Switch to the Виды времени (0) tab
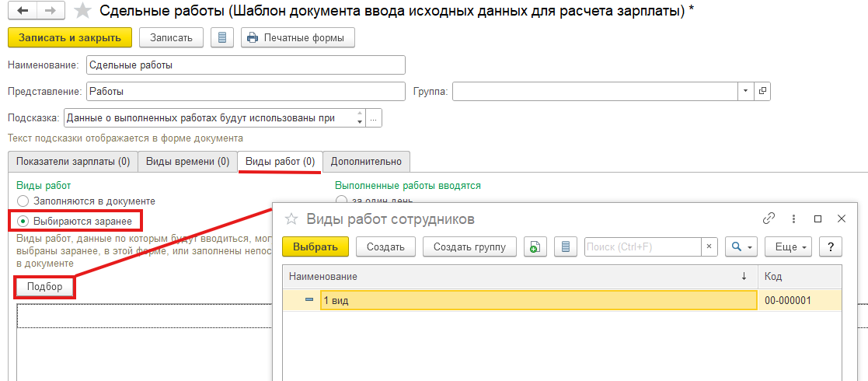 click(187, 162)
